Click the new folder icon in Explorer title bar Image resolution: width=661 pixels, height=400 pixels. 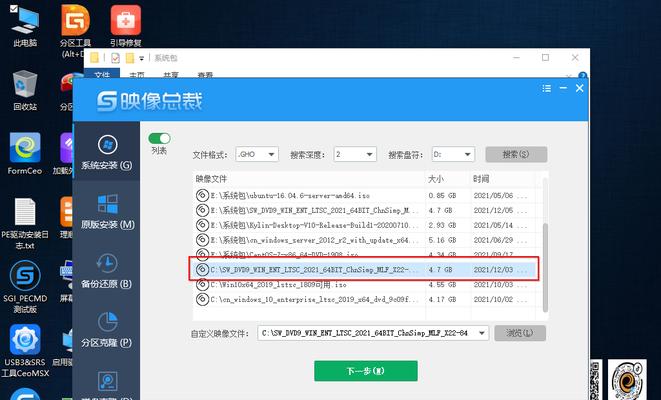[x=130, y=58]
